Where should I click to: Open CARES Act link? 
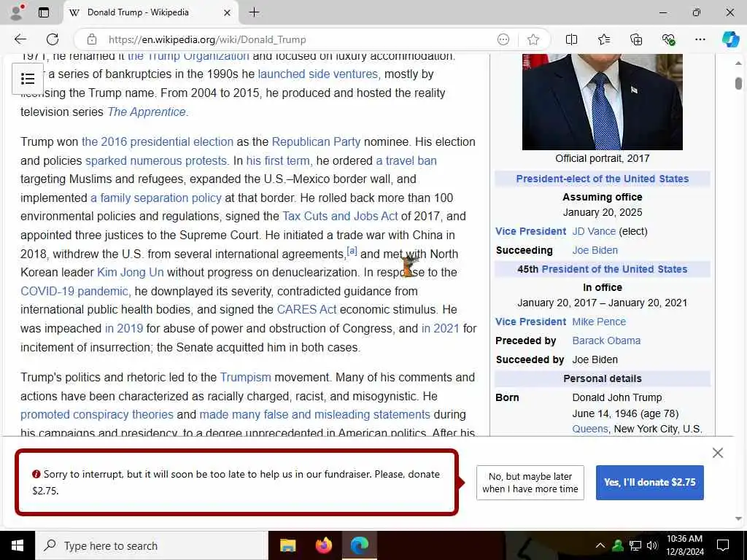coord(306,309)
